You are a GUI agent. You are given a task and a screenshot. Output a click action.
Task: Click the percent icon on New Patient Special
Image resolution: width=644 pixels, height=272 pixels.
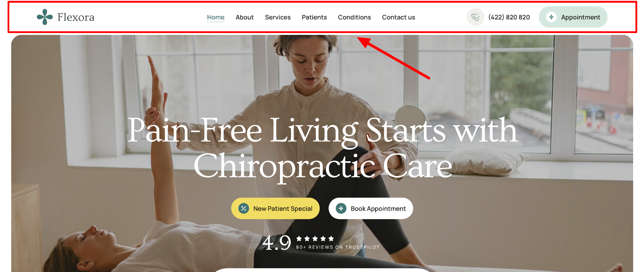pyautogui.click(x=244, y=209)
